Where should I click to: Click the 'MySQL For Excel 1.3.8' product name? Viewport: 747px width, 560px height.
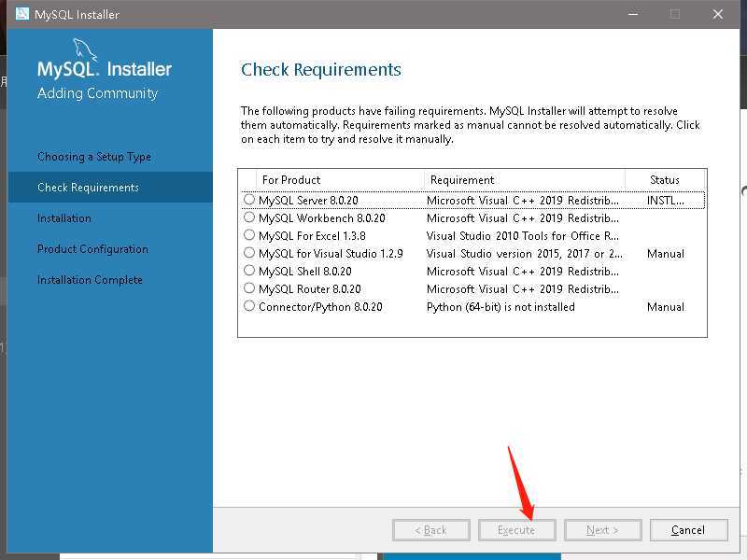pyautogui.click(x=312, y=236)
